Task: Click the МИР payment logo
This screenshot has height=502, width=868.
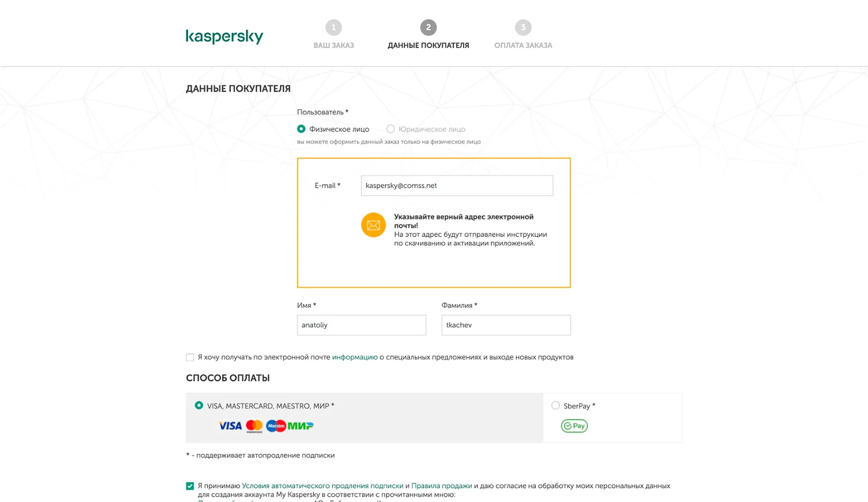Action: click(300, 426)
